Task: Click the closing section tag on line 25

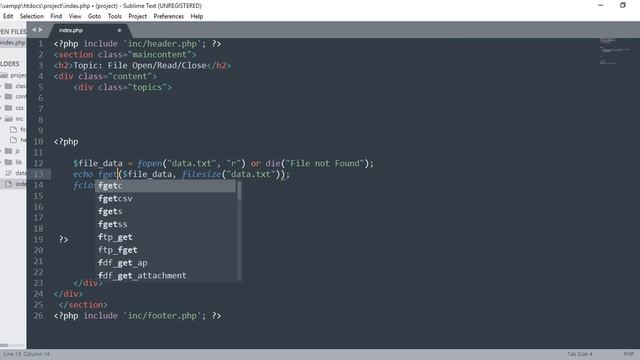Action: [x=83, y=304]
